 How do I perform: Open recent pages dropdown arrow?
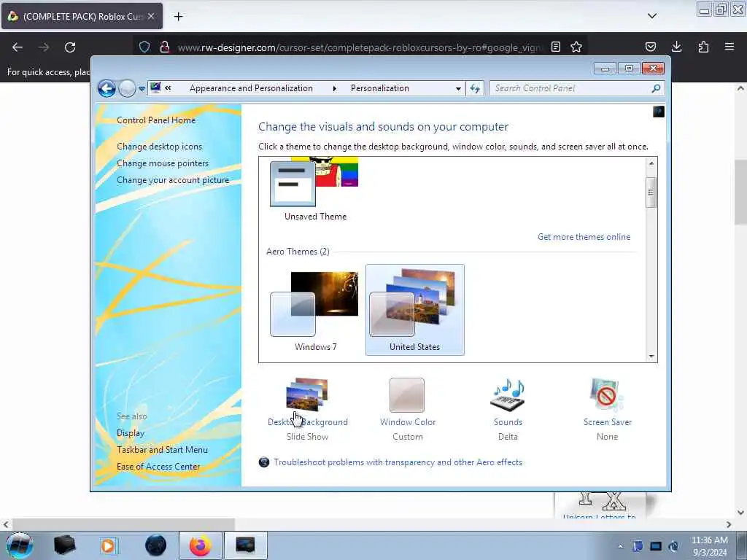click(x=142, y=88)
